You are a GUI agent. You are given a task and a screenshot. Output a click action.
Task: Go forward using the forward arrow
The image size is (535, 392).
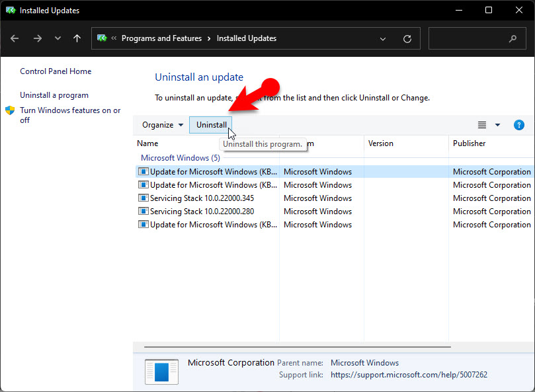38,38
